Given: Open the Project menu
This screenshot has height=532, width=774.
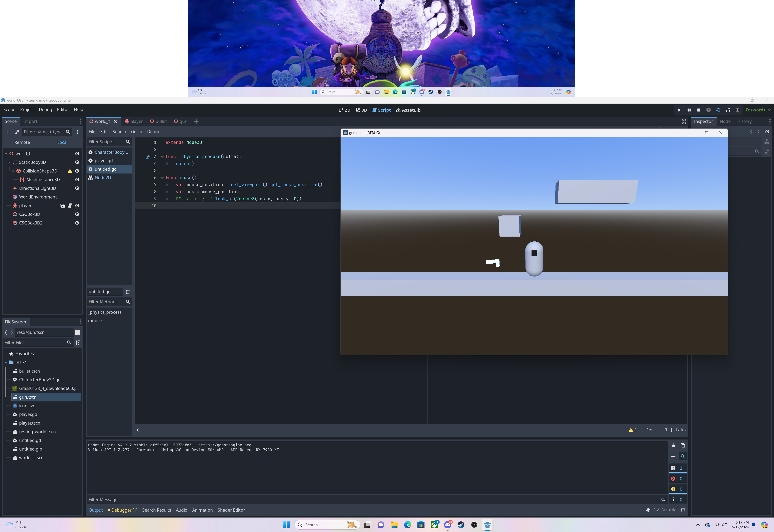Looking at the screenshot, I should (27, 109).
